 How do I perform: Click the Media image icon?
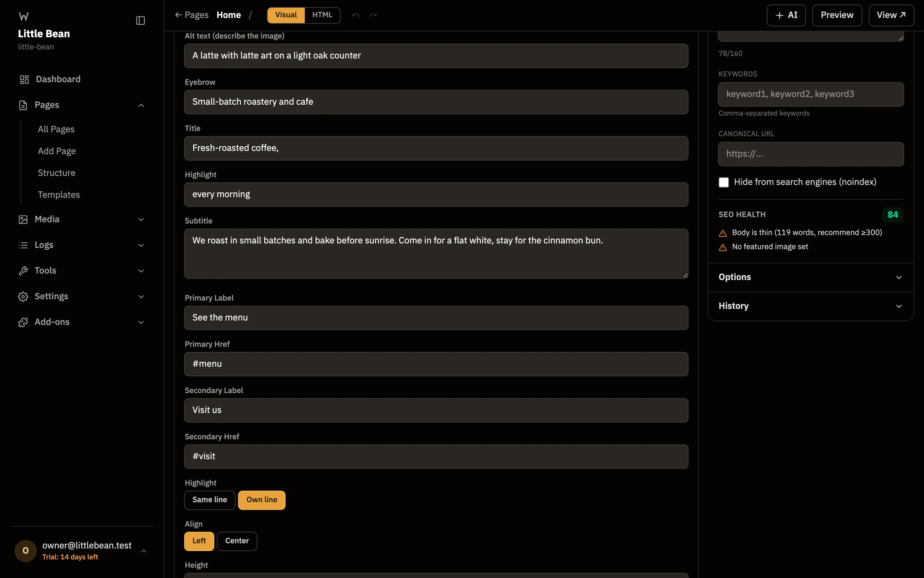coord(23,219)
